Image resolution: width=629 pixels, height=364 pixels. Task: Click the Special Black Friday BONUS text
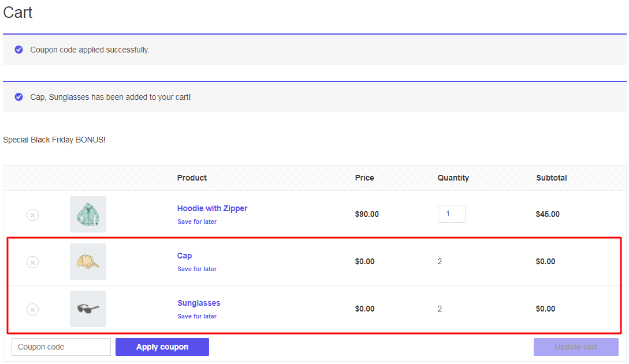point(54,140)
